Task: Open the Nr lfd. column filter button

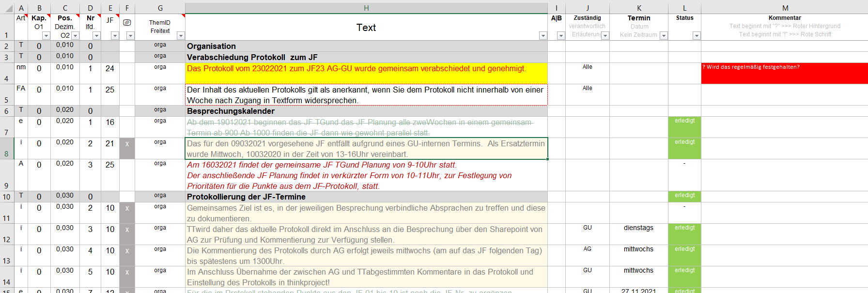Action: 96,36
